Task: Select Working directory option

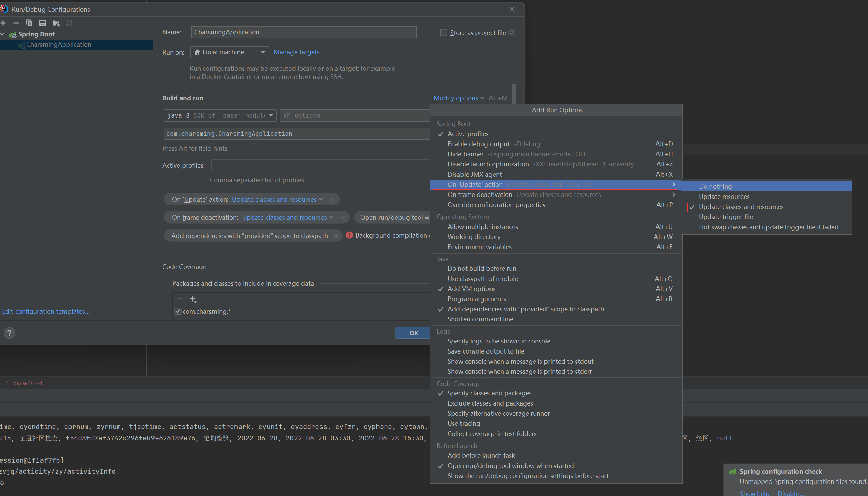Action: 556,237
